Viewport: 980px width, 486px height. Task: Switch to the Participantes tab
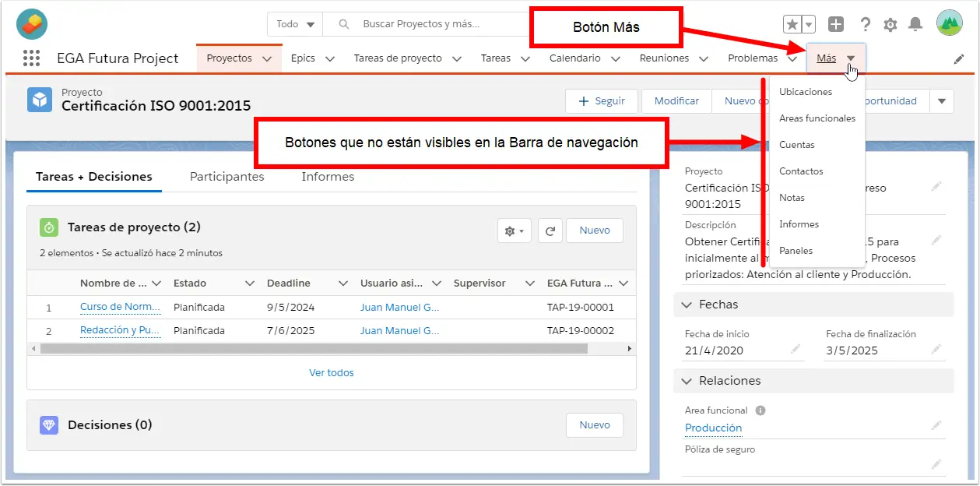tap(227, 177)
